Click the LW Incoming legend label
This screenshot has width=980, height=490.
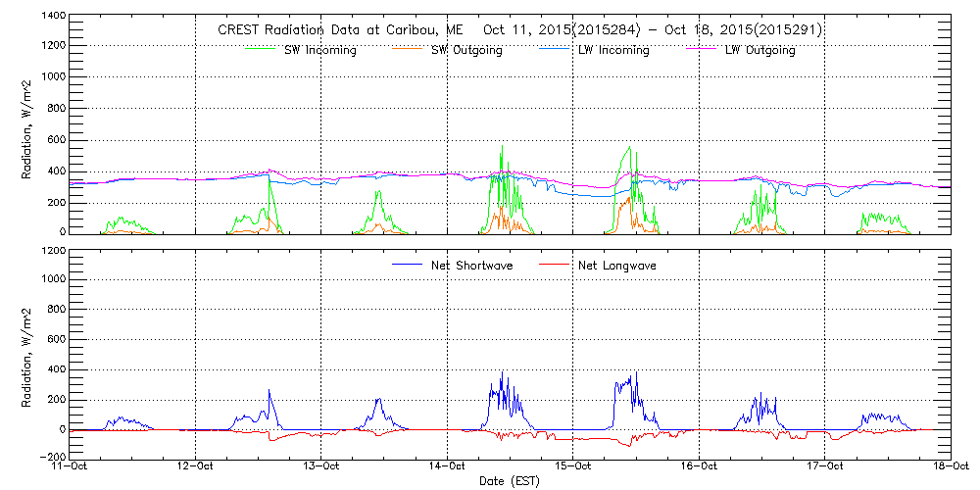(612, 50)
